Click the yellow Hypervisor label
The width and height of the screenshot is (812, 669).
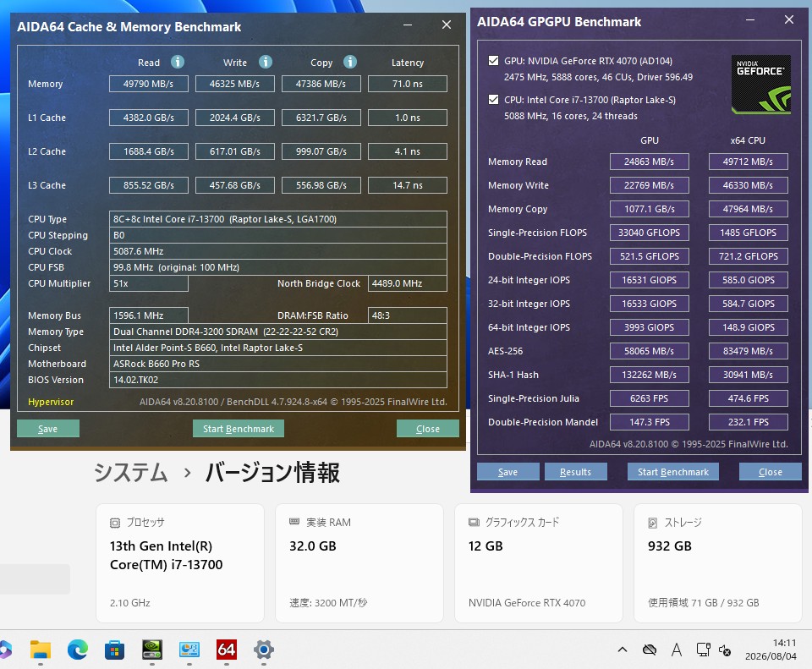pos(51,402)
